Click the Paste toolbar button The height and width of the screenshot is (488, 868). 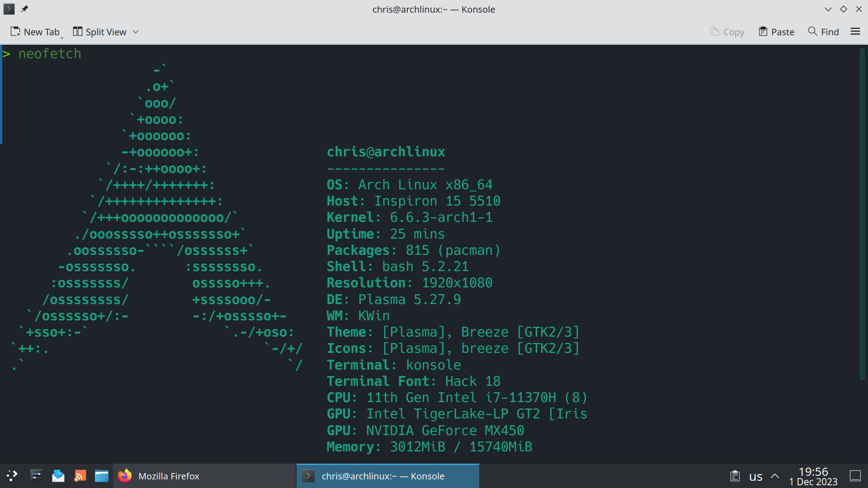click(x=776, y=32)
